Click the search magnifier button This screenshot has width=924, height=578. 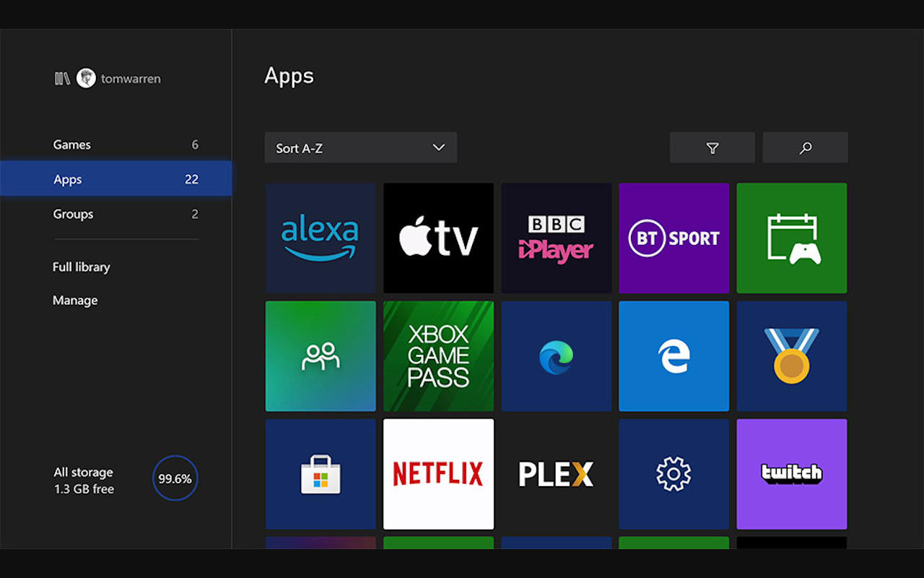tap(806, 147)
